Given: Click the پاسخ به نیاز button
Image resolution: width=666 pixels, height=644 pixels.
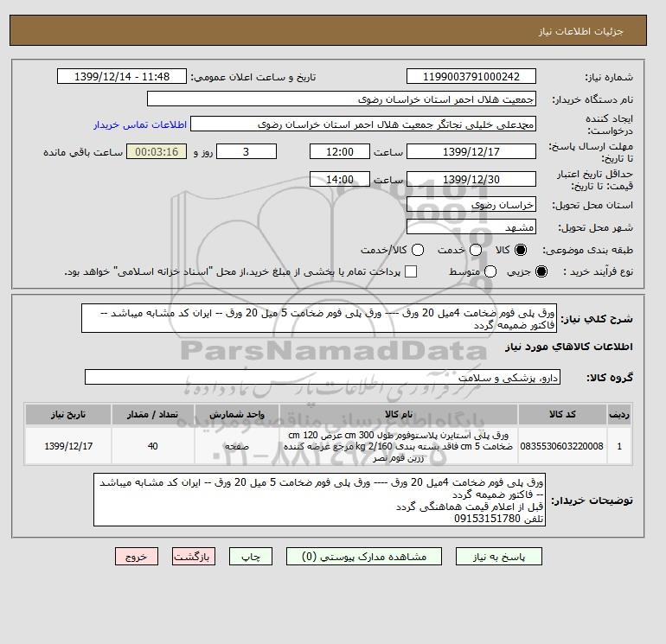Looking at the screenshot, I should (499, 557).
